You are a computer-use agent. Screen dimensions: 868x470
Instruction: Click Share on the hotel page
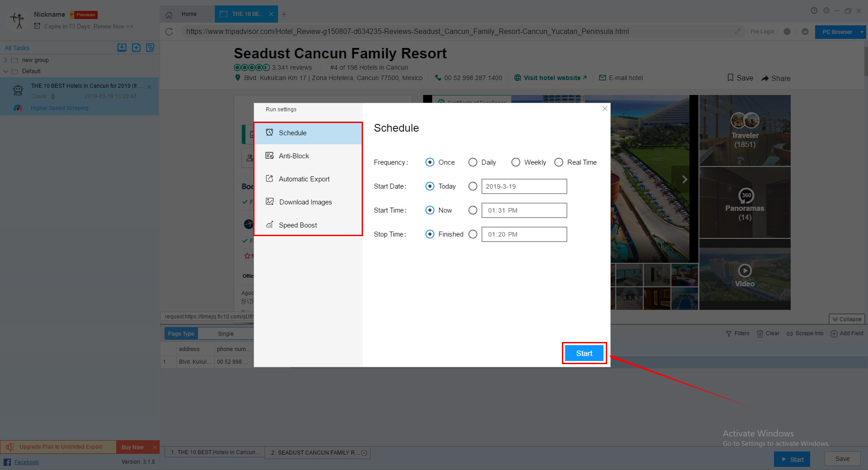pos(776,78)
